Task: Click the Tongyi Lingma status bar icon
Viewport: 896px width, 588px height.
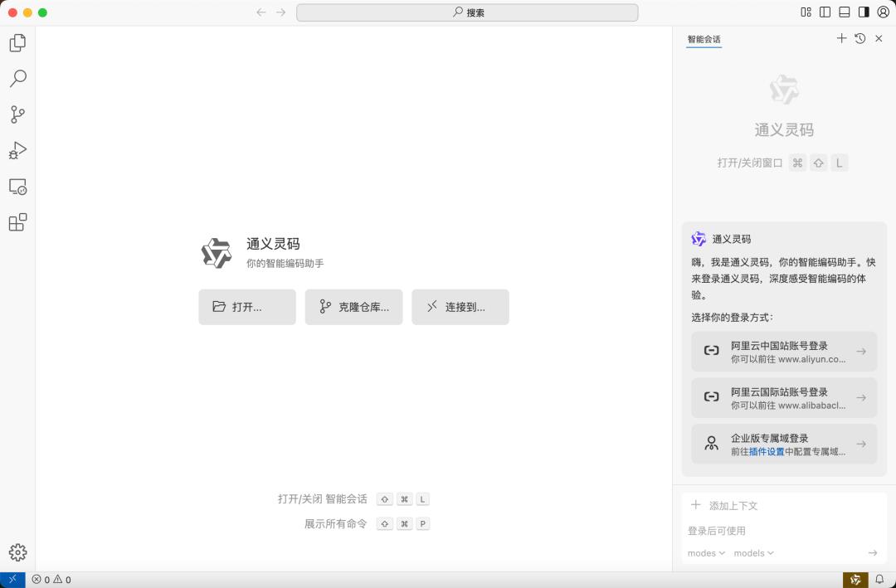Action: (x=855, y=579)
